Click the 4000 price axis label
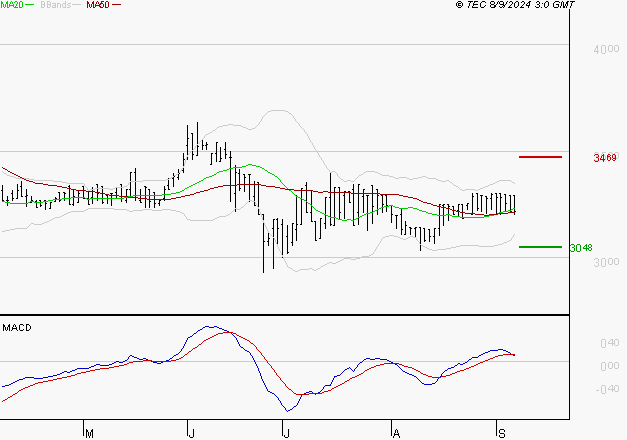The height and width of the screenshot is (440, 627). [606, 50]
